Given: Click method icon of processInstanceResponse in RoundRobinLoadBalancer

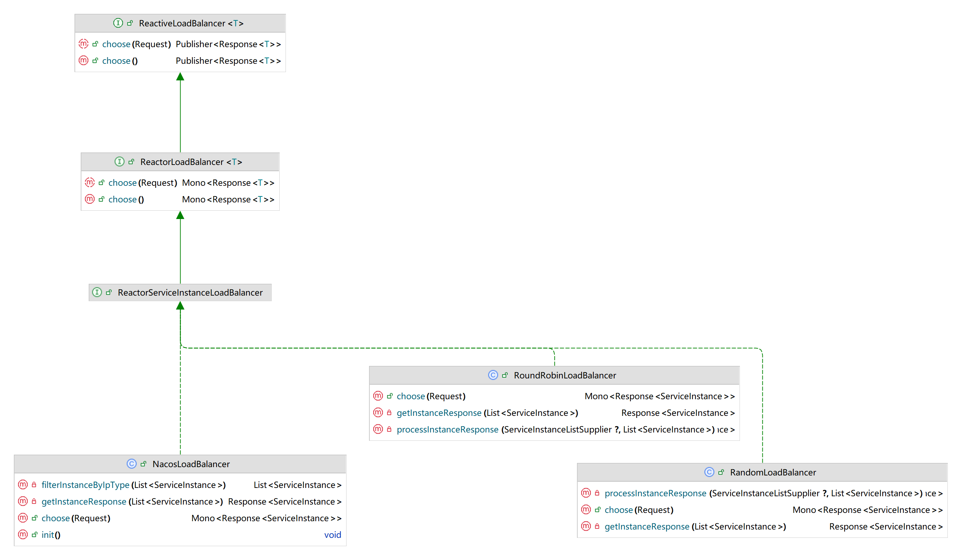Looking at the screenshot, I should click(378, 429).
